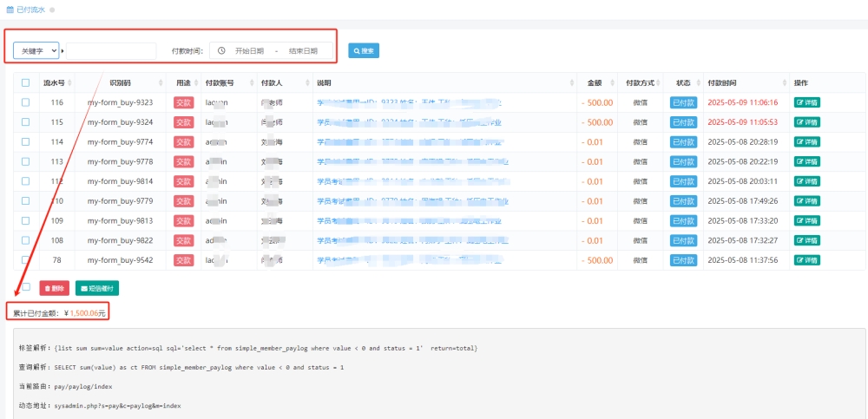
Task: Click identifier my-form_buy-9323
Action: 120,102
